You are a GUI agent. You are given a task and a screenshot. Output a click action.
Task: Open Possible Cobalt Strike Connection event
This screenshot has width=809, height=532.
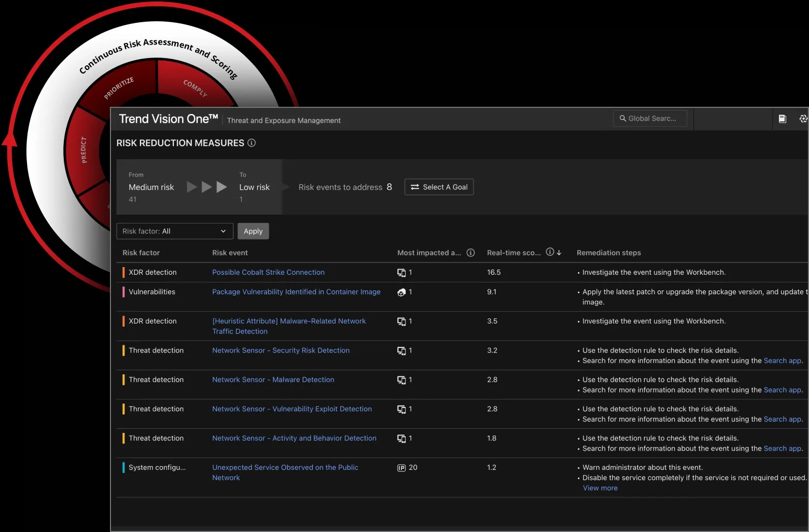pos(268,272)
